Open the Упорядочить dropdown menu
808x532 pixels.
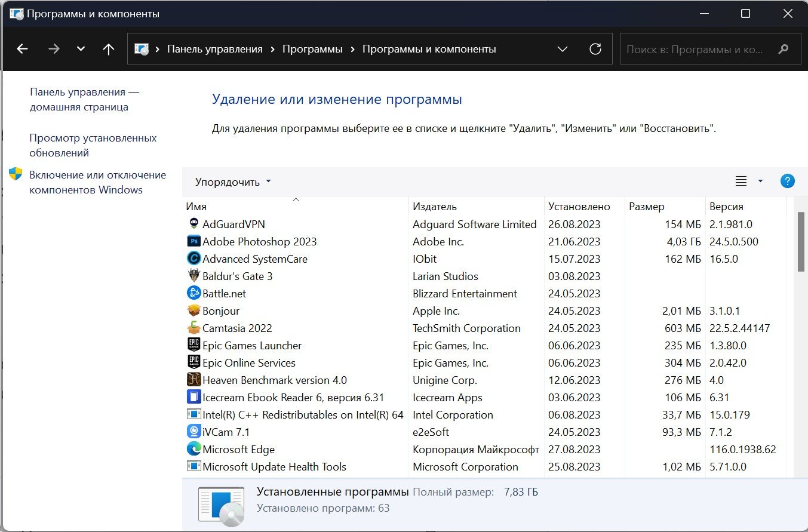[x=233, y=182]
